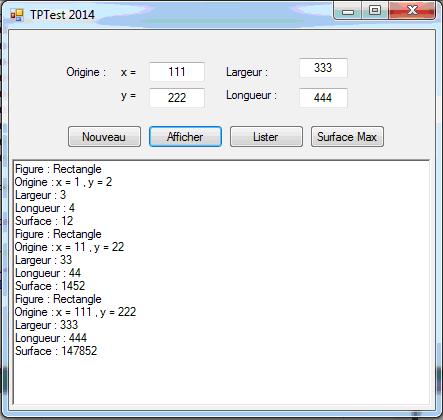Focus the x origin field showing 111

tap(177, 72)
